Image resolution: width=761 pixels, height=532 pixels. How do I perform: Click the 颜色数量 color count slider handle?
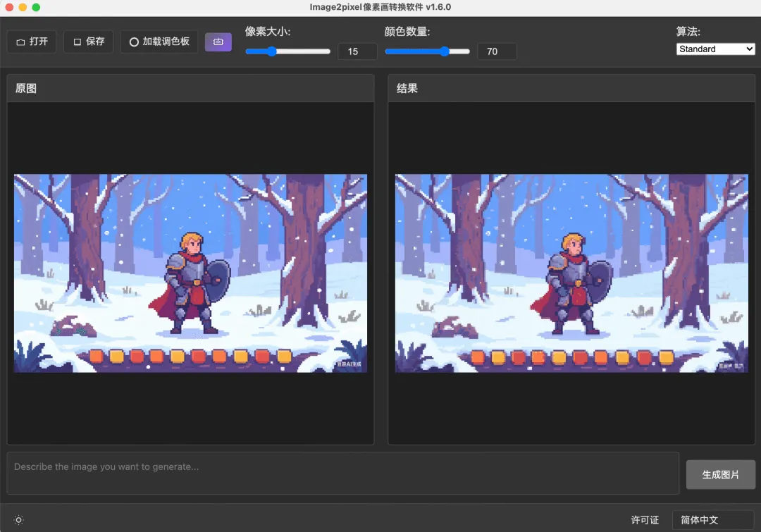pos(445,51)
